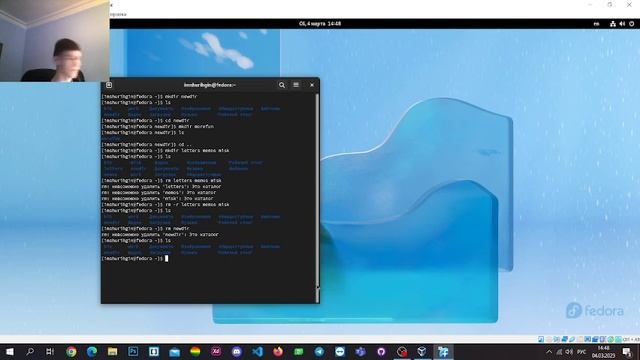Open Microsoft Teams from the taskbar
Viewport: 640px width, 360px height.
[x=360, y=351]
